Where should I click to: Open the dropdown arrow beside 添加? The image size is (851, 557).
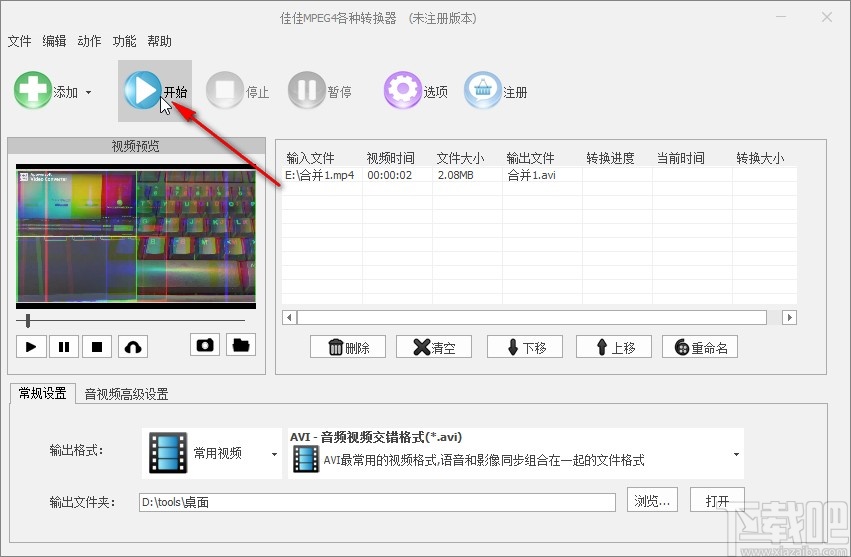(x=88, y=93)
